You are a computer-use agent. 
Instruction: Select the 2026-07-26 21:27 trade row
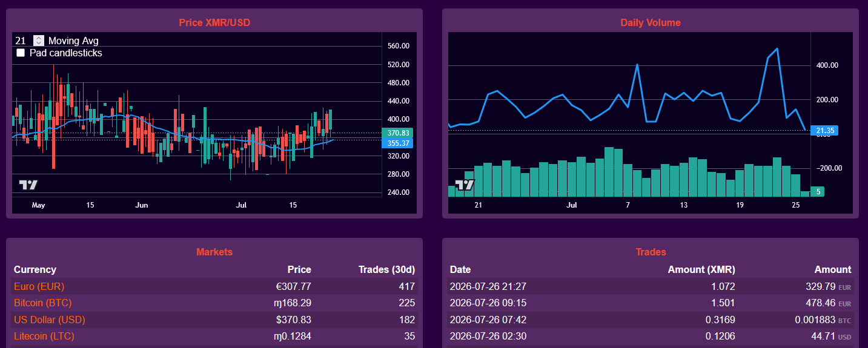651,286
